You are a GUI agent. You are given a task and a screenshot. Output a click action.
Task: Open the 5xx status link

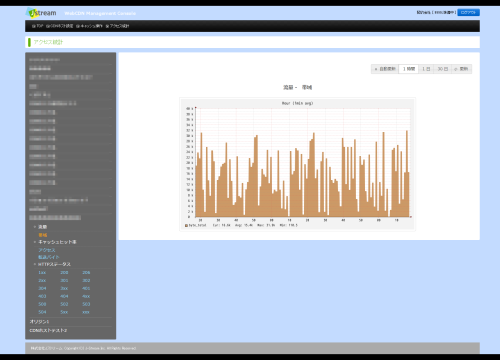[x=64, y=312]
